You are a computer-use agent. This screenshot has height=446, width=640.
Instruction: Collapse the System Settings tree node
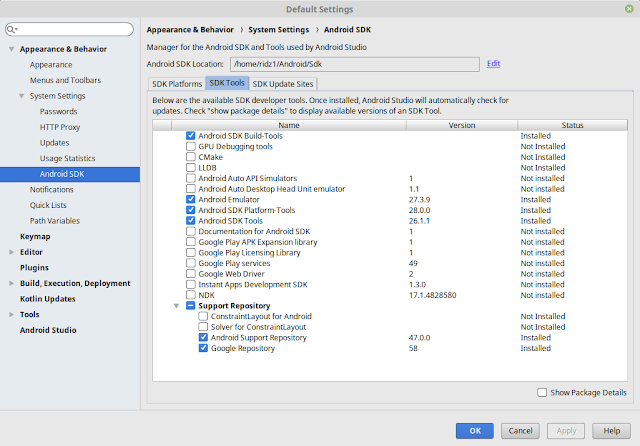click(x=21, y=96)
